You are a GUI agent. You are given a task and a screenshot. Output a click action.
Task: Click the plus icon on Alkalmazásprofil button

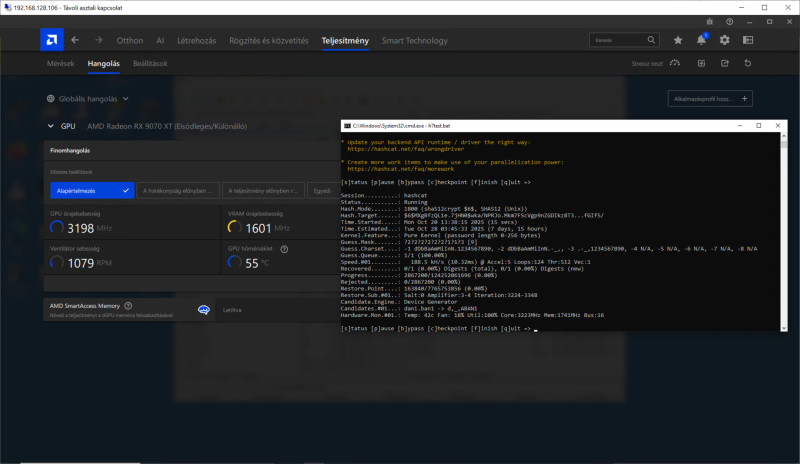click(x=744, y=99)
